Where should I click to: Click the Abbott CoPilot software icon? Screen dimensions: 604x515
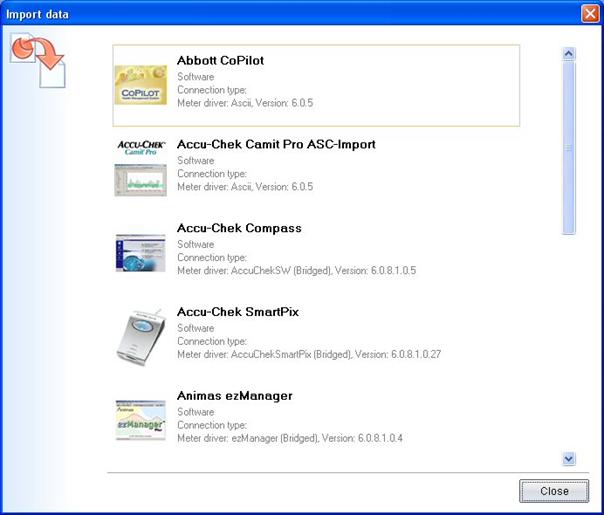point(140,86)
